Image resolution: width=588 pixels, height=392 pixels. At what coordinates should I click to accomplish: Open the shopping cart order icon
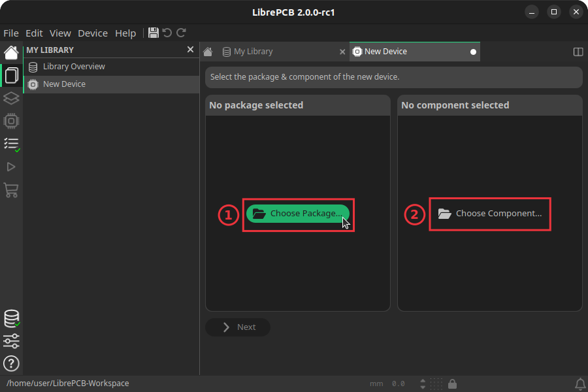pos(10,190)
